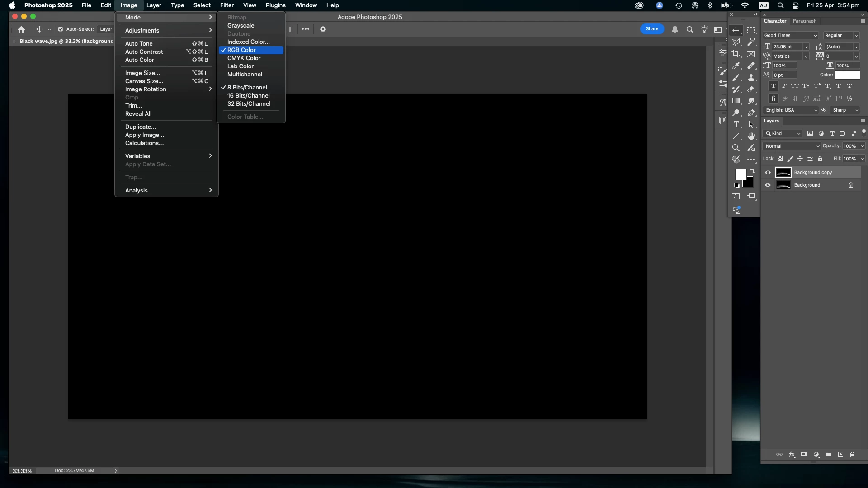Toggle visibility of the Background layer

coord(768,185)
